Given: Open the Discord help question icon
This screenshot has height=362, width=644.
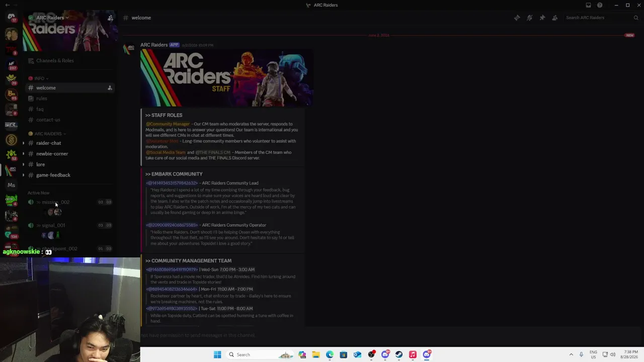Looking at the screenshot, I should (600, 5).
